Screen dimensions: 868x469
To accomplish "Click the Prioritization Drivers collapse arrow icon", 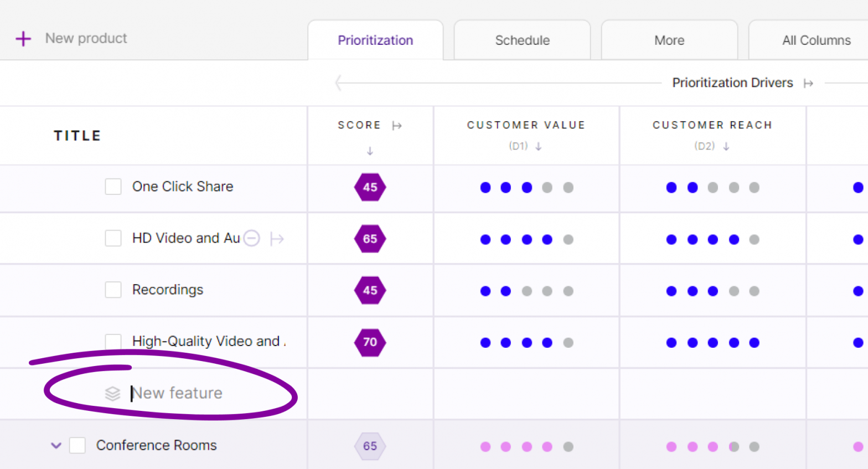I will coord(808,83).
